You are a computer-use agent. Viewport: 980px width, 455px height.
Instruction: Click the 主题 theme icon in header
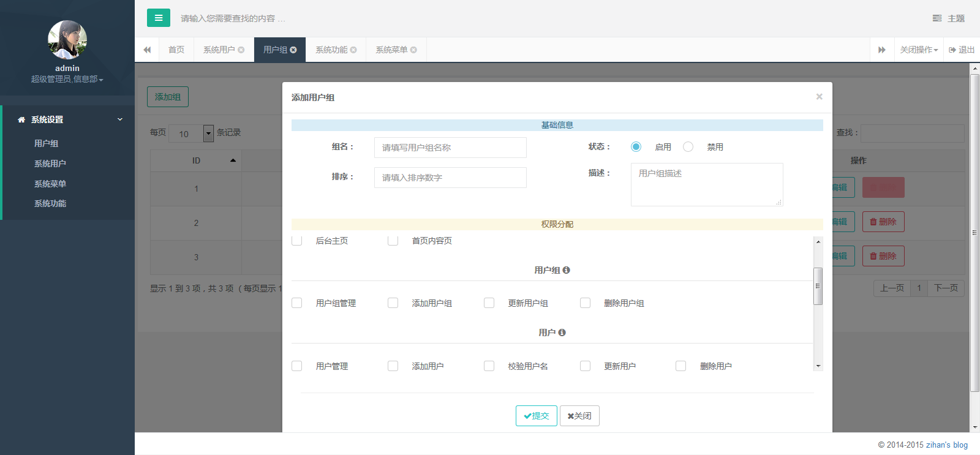pos(937,18)
